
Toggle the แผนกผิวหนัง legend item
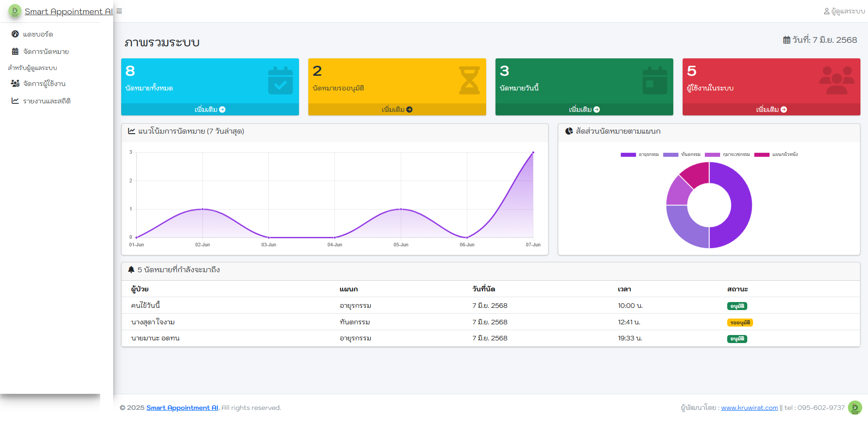(x=785, y=155)
